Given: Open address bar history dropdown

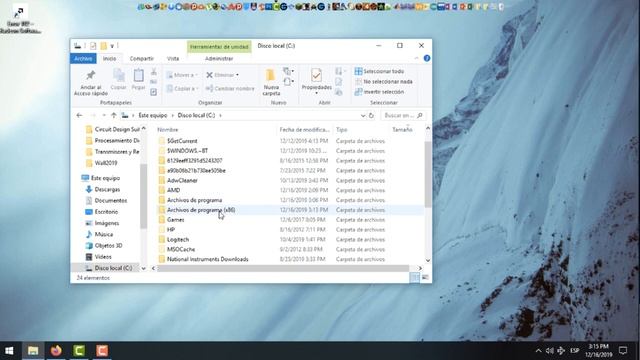Looking at the screenshot, I should 363,116.
